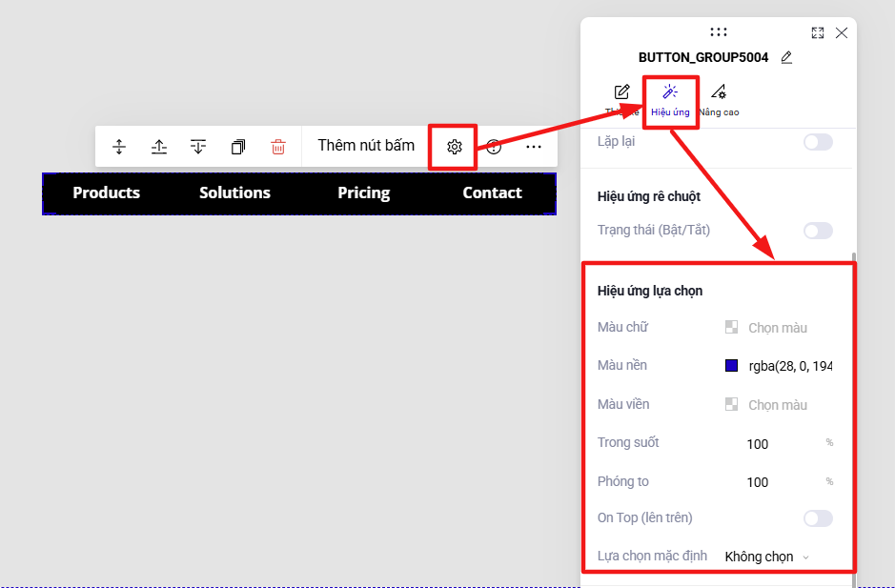Click the Hiệu ứng rê chuột heading
The image size is (895, 588).
649,196
